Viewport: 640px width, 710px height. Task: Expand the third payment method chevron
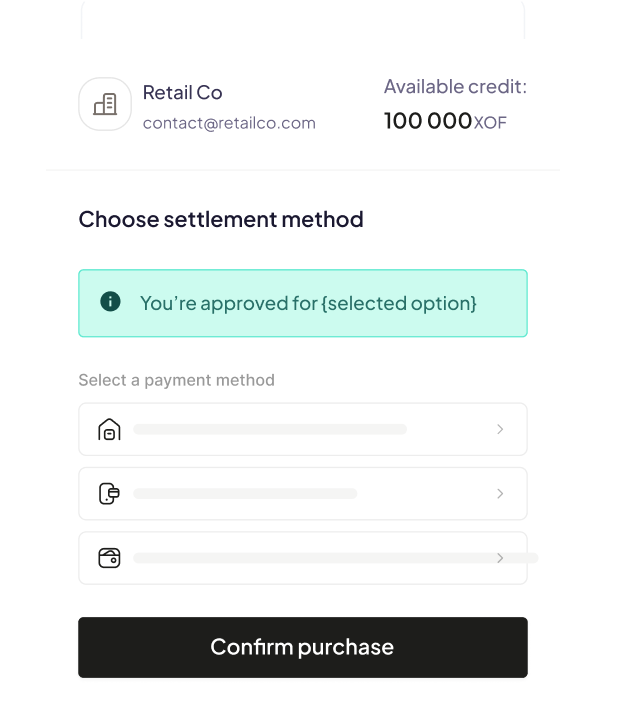click(x=500, y=558)
